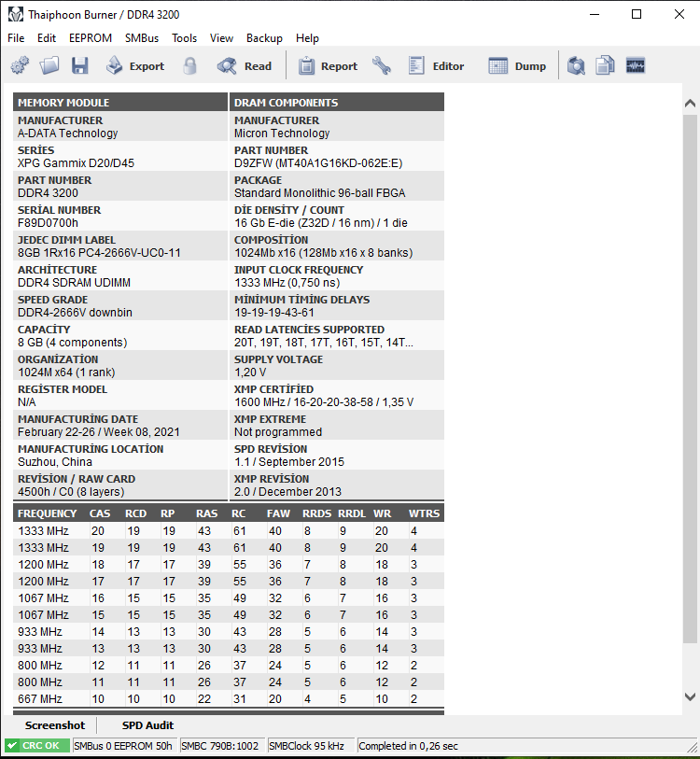The image size is (700, 759).
Task: Click the SPD revision 1.1 / September 2015
Action: click(289, 462)
